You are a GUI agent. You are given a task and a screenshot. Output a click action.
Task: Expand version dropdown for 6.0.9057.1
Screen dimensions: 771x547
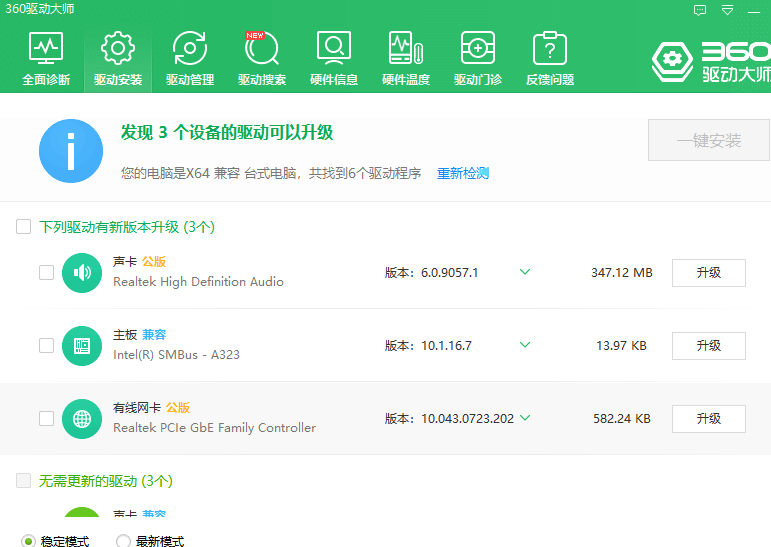click(525, 272)
